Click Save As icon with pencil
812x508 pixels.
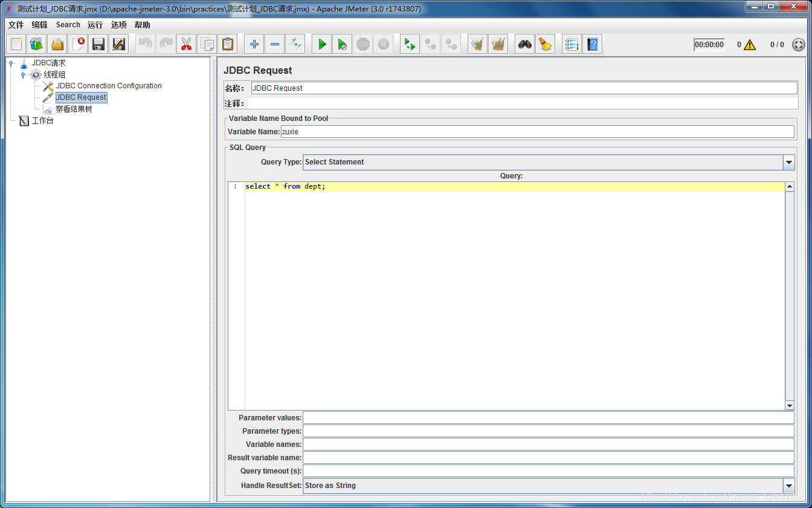pyautogui.click(x=119, y=44)
